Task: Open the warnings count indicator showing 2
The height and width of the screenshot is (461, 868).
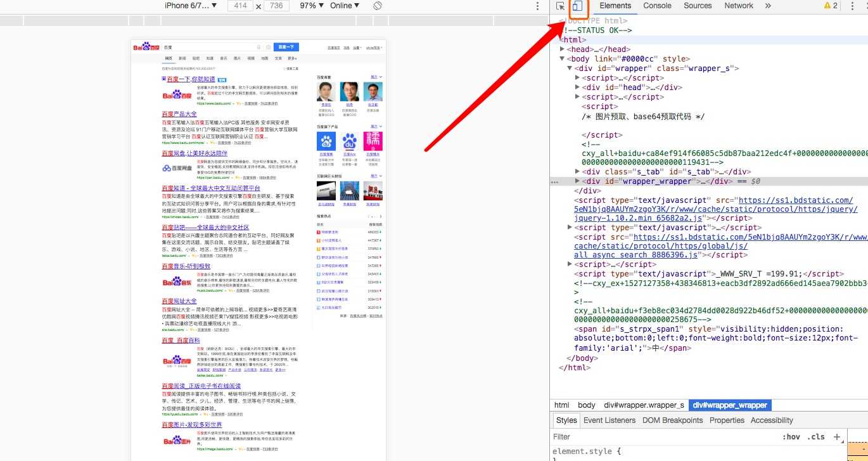Action: click(x=831, y=6)
